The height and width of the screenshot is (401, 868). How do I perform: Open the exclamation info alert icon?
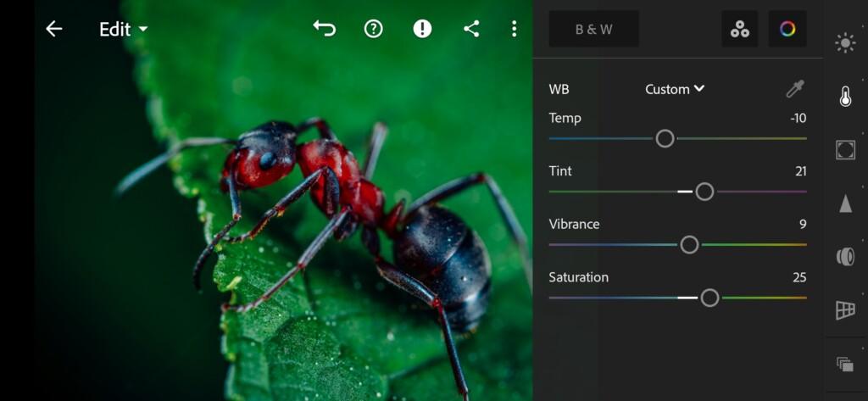422,29
